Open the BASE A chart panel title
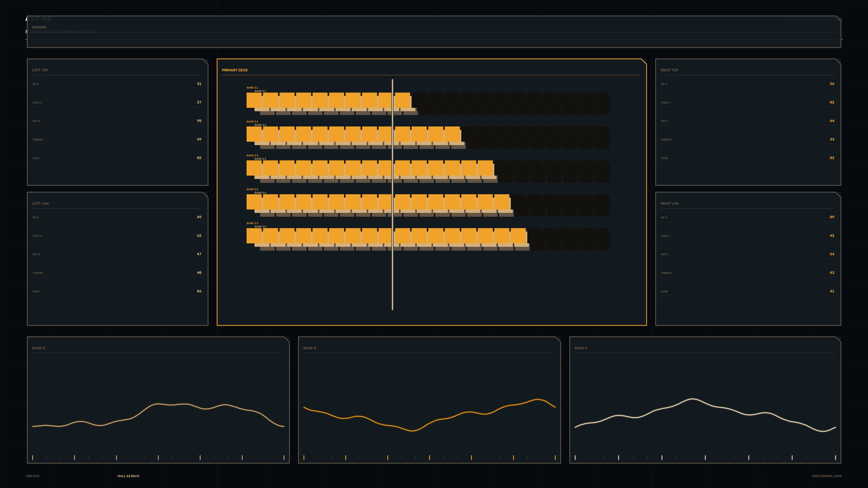 pyautogui.click(x=38, y=348)
